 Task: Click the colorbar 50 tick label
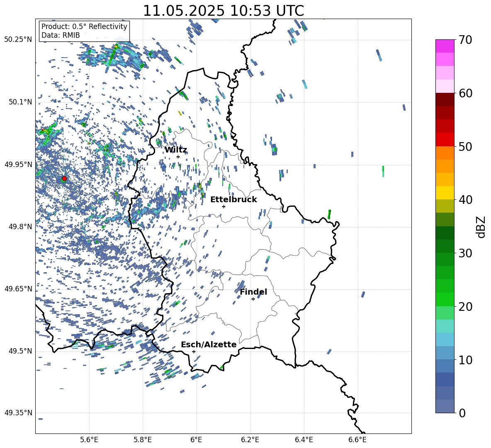tap(465, 146)
